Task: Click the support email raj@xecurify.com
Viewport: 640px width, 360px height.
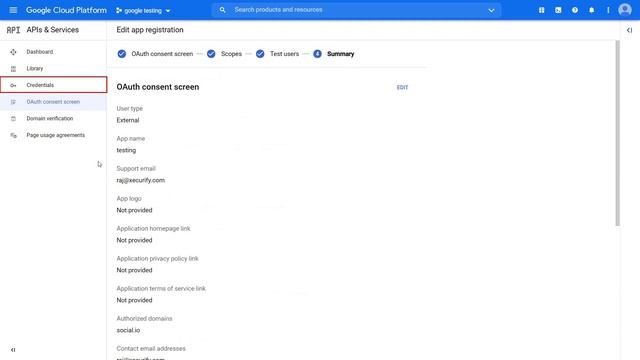Action: pos(140,180)
